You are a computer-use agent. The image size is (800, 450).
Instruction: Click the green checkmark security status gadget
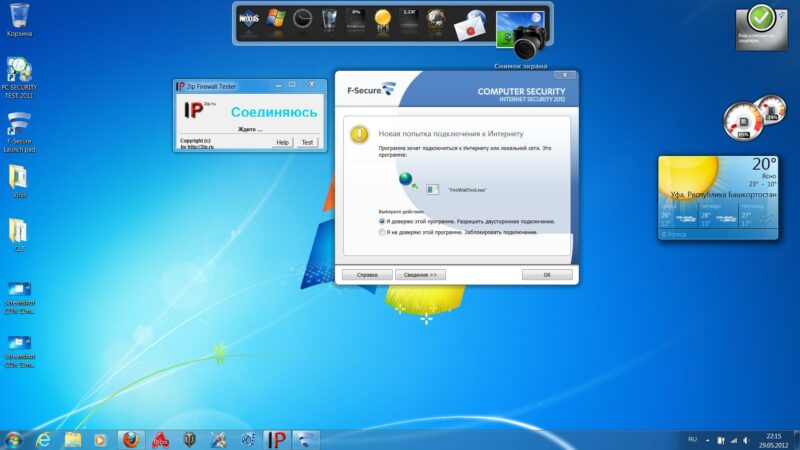click(x=762, y=27)
